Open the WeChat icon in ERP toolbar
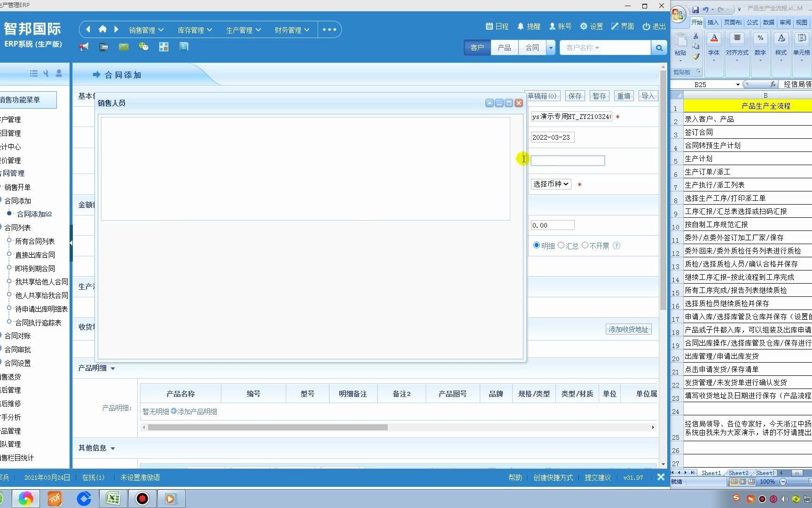812x508 pixels. (x=143, y=47)
